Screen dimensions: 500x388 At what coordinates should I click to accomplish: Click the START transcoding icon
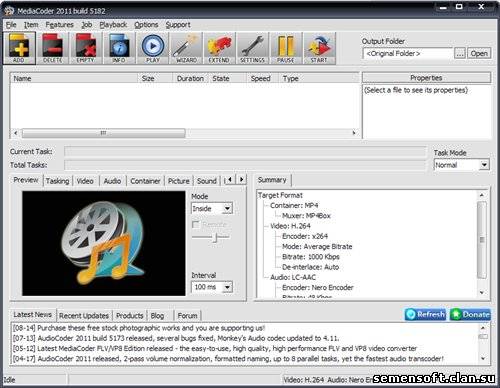319,48
